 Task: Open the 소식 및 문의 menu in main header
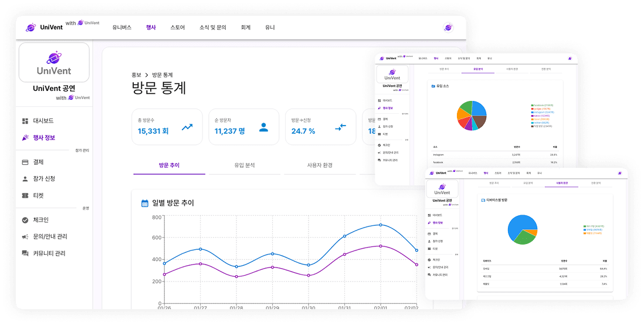click(x=212, y=28)
